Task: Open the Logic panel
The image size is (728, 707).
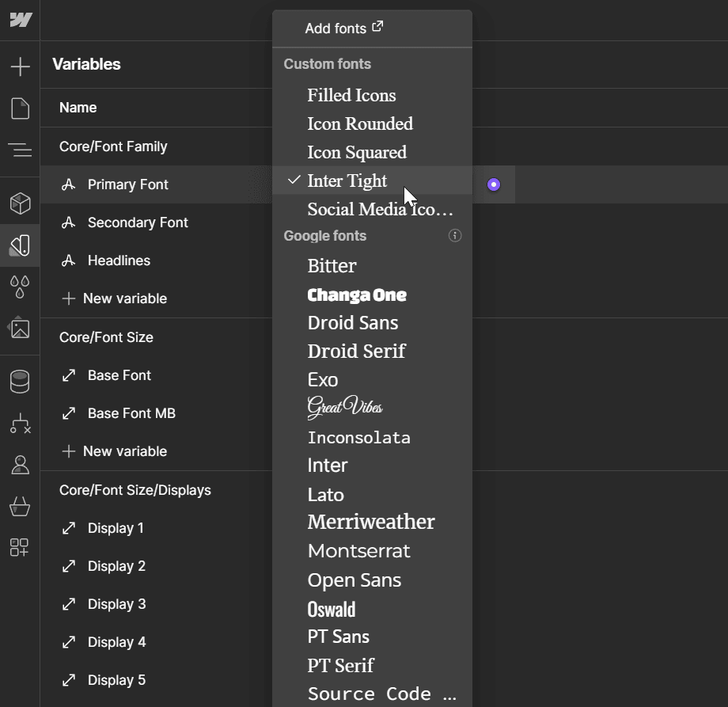Action: (x=20, y=422)
